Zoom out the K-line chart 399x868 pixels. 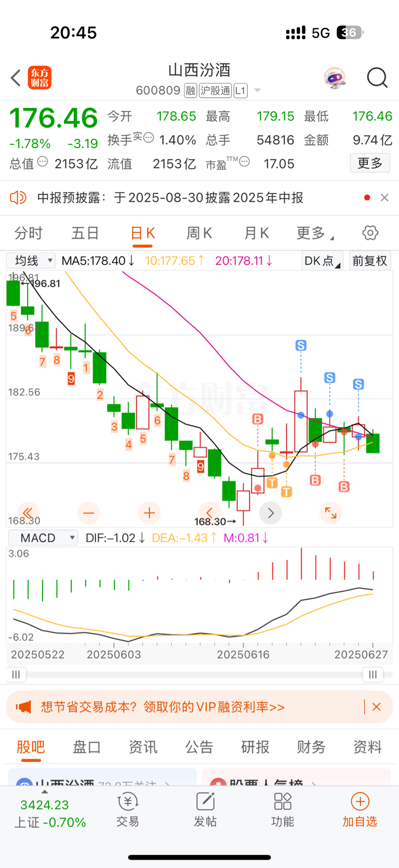coord(89,513)
